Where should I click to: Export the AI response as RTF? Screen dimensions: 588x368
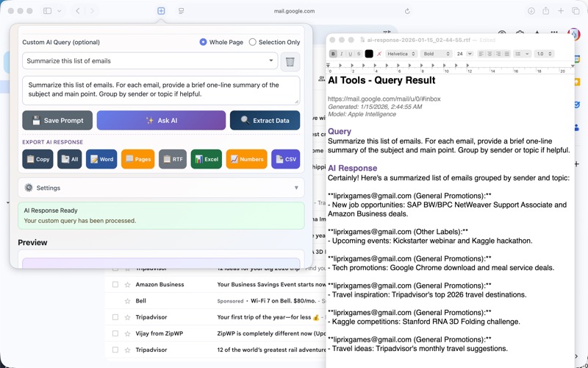[x=173, y=159]
